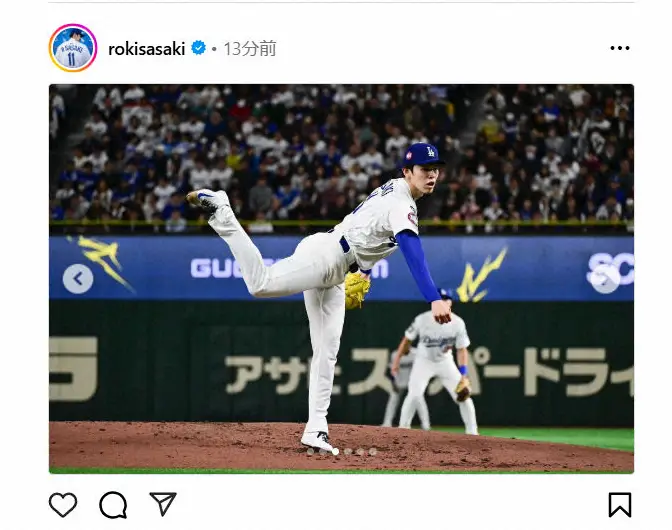Advance to the next photo with right arrow

click(x=605, y=279)
